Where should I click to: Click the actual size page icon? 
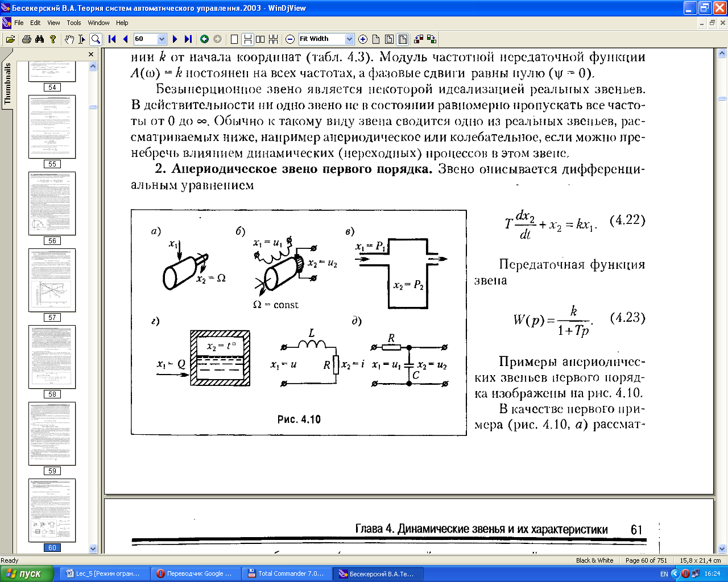point(376,39)
